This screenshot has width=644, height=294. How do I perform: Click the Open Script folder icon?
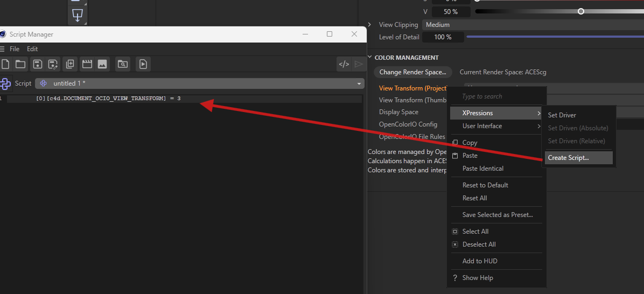(x=20, y=64)
